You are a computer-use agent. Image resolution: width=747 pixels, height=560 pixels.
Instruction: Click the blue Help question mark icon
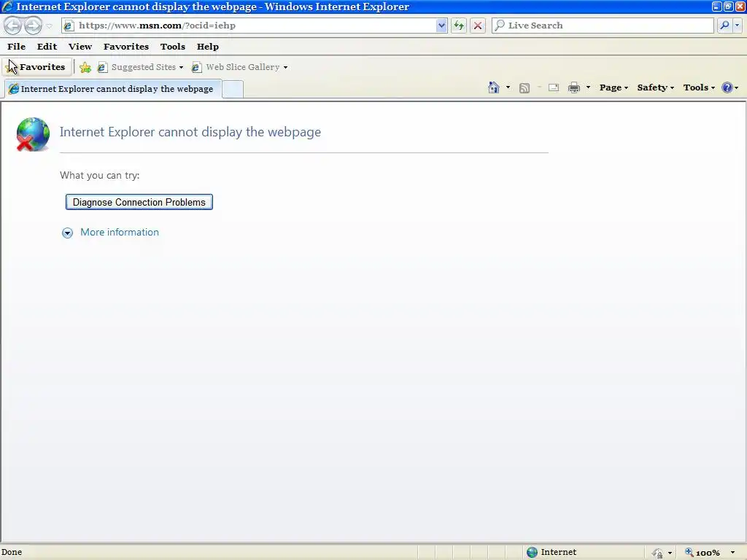(x=727, y=87)
